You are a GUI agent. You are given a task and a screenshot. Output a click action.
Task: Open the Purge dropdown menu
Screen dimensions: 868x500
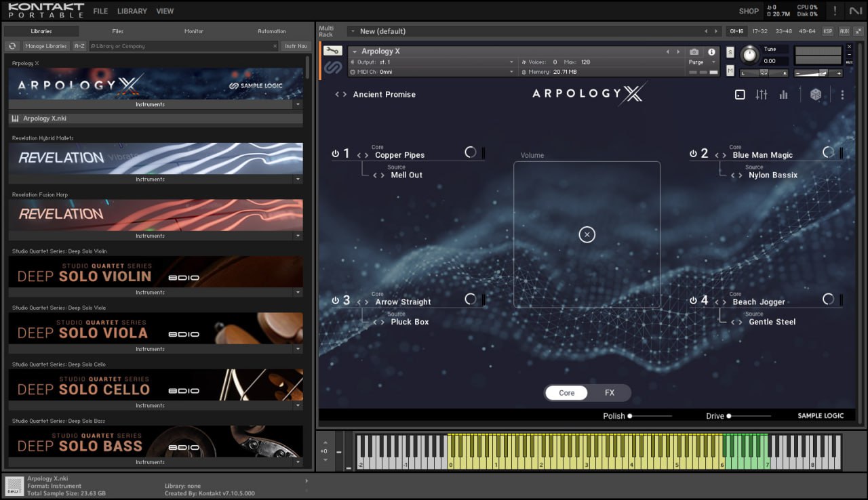pyautogui.click(x=702, y=62)
